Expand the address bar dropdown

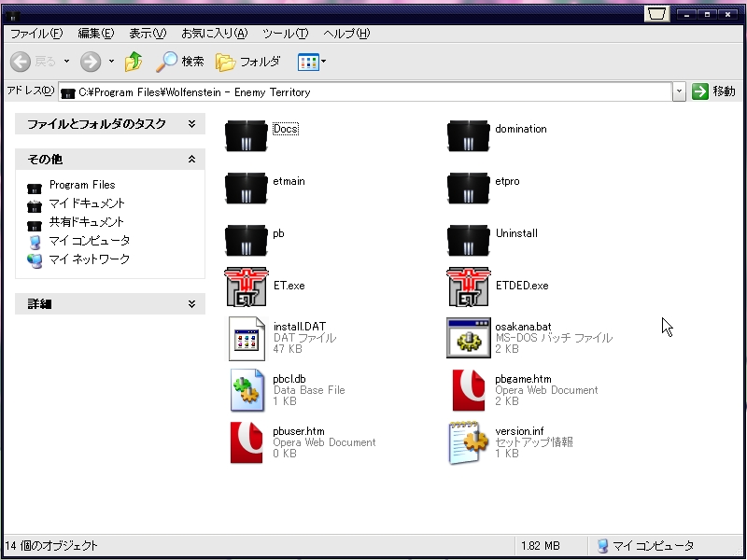(679, 91)
